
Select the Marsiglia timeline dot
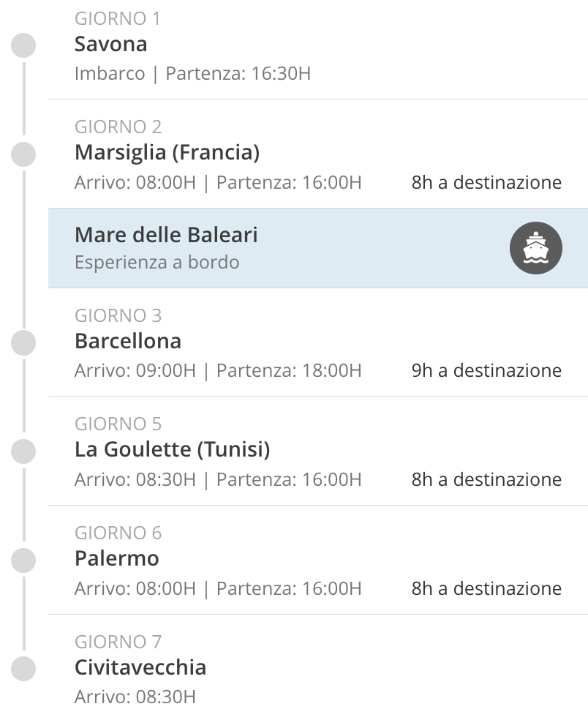click(x=24, y=154)
